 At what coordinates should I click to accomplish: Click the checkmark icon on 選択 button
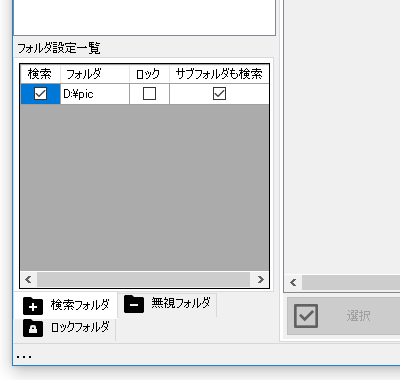coord(306,316)
